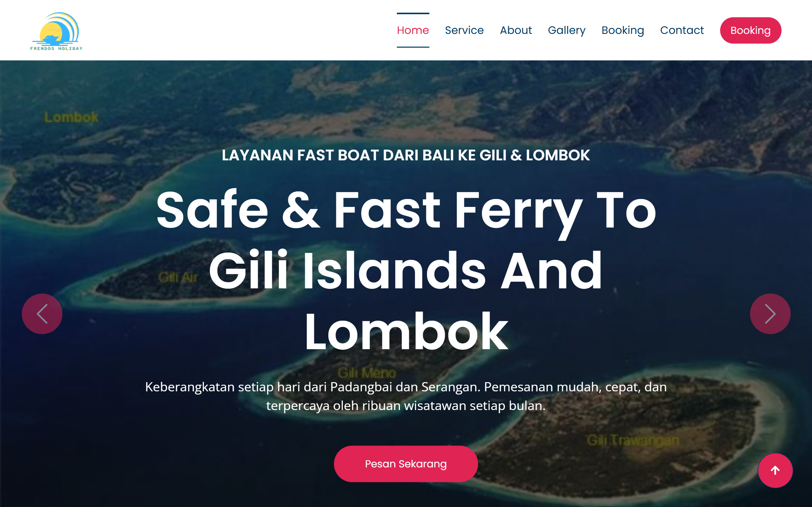Open the Gallery nav link

pyautogui.click(x=566, y=30)
